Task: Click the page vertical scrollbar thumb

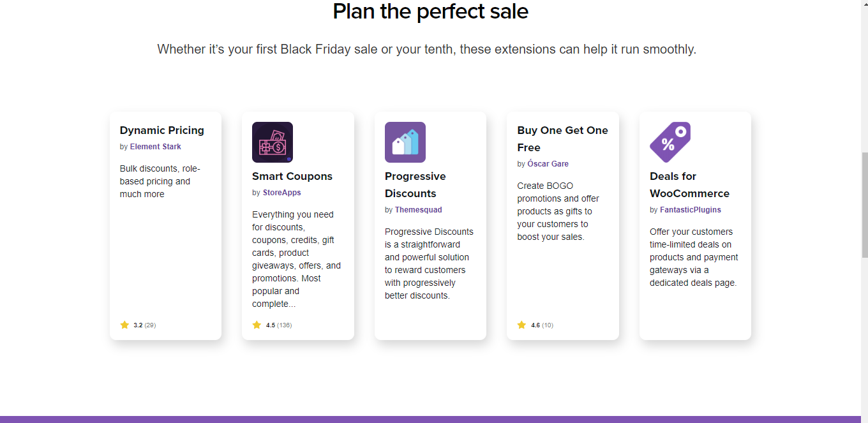Action: click(x=864, y=204)
